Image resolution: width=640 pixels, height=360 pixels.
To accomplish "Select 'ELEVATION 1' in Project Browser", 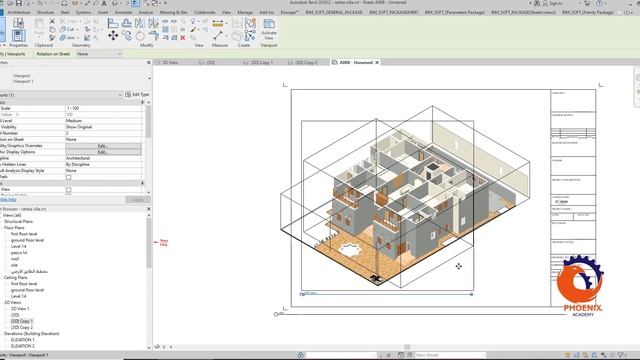I will pyautogui.click(x=22, y=340).
